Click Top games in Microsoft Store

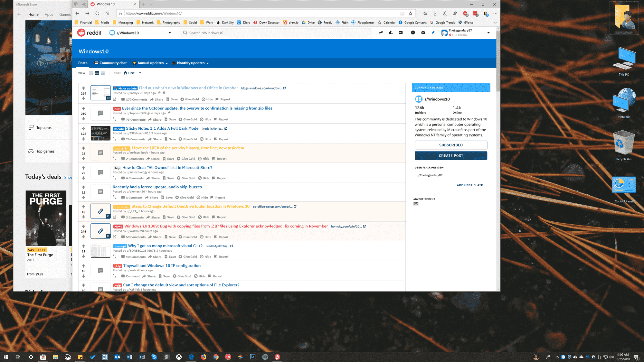tap(48, 151)
